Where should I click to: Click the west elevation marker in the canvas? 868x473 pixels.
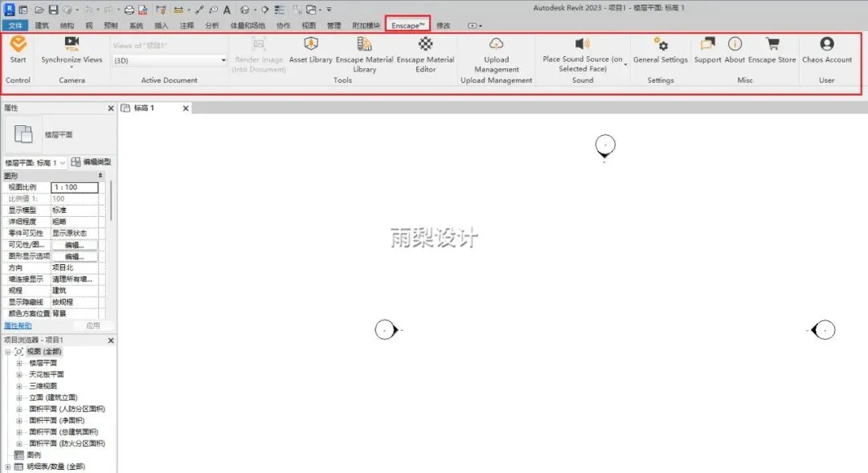coord(387,330)
